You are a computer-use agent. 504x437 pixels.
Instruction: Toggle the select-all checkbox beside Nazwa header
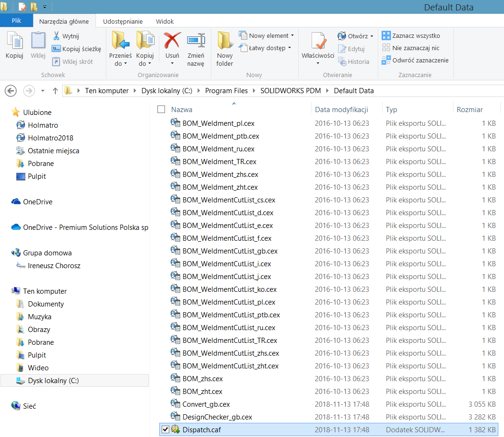pos(161,109)
